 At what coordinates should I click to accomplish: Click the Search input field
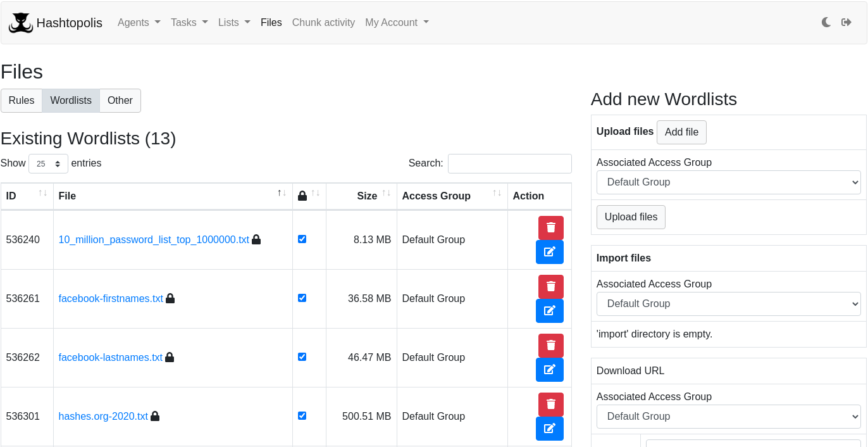coord(509,163)
